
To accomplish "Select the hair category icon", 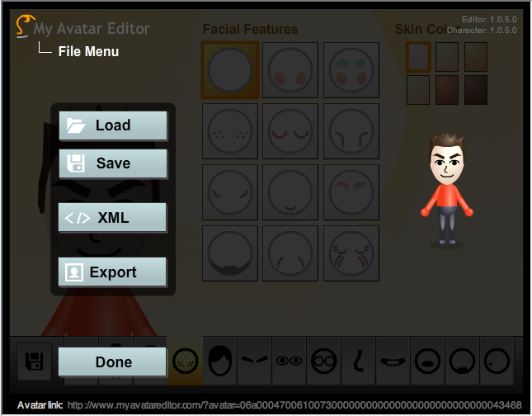I will (x=220, y=361).
